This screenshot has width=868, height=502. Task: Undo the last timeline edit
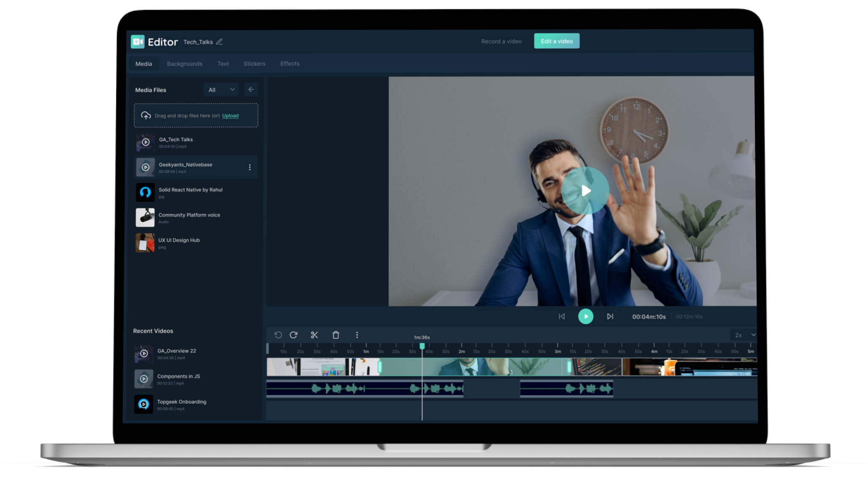(278, 335)
